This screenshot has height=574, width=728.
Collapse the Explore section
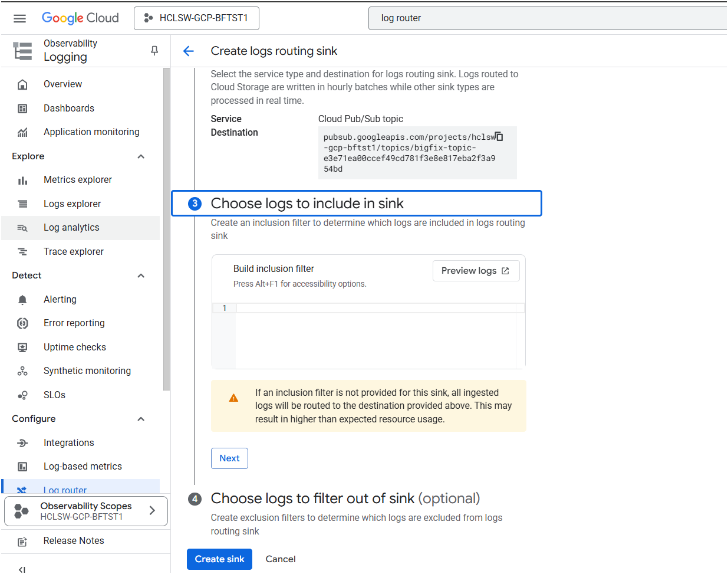tap(141, 156)
